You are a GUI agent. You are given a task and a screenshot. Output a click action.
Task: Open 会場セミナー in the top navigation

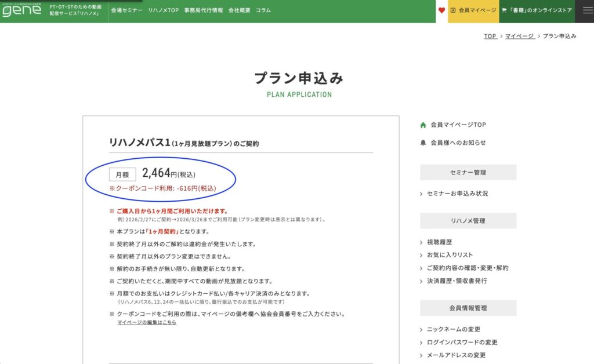tap(126, 10)
